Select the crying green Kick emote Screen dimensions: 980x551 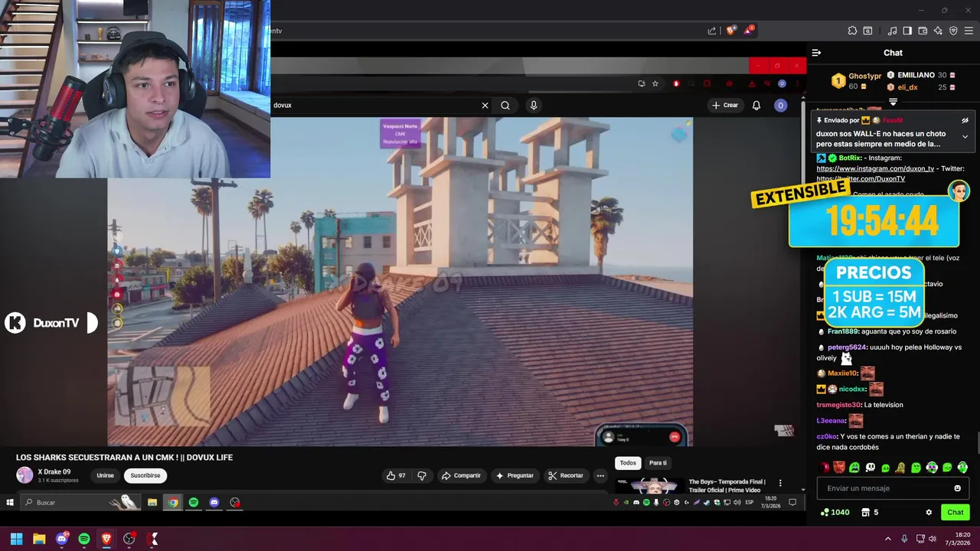click(x=854, y=467)
